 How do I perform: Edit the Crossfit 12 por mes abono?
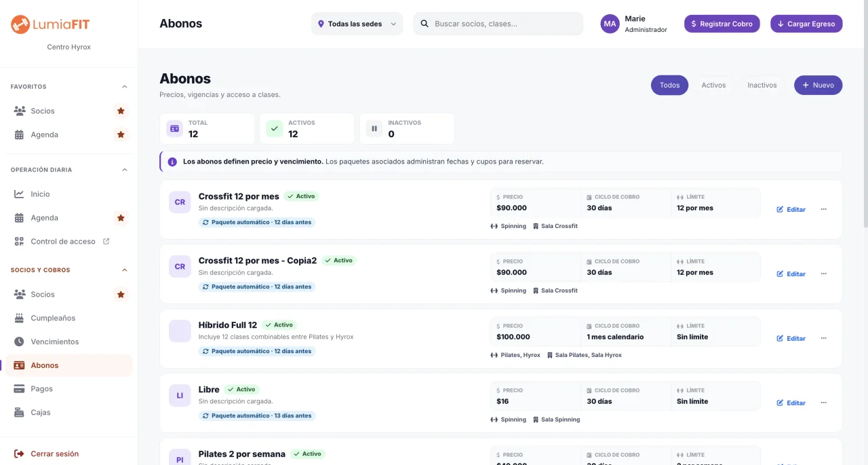pyautogui.click(x=791, y=209)
